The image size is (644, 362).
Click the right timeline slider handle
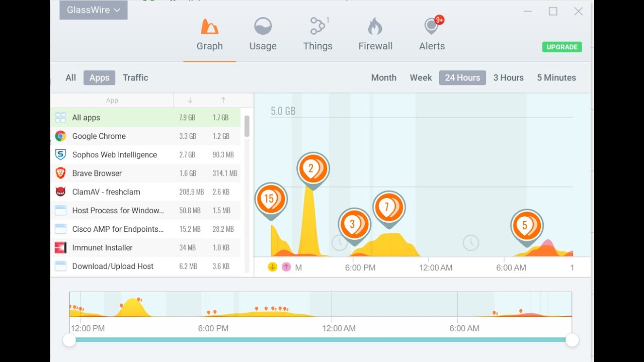[x=572, y=340]
